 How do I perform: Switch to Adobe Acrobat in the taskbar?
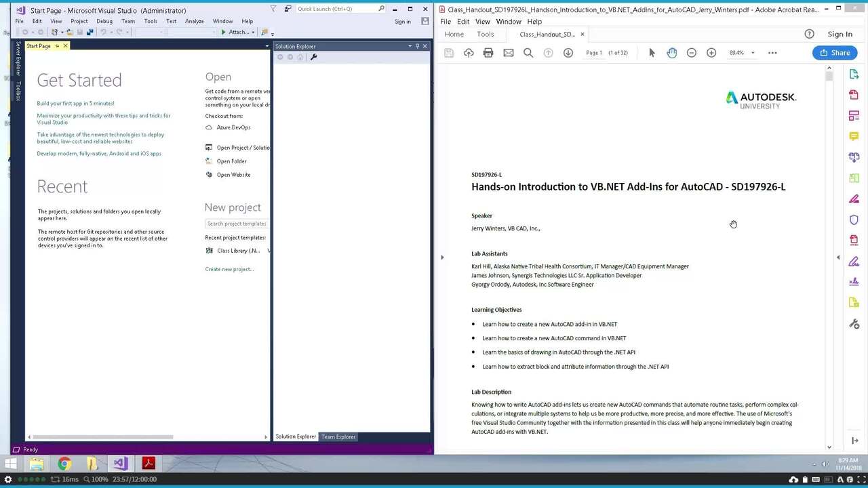(149, 464)
